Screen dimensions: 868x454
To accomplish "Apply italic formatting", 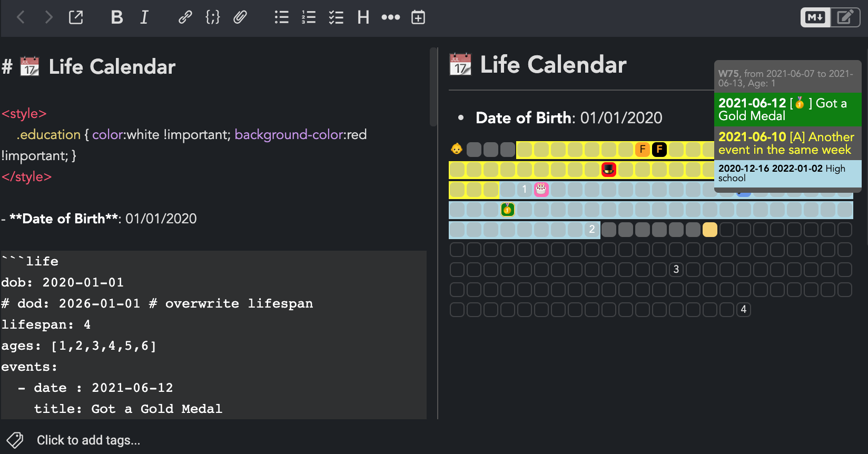I will click(144, 17).
